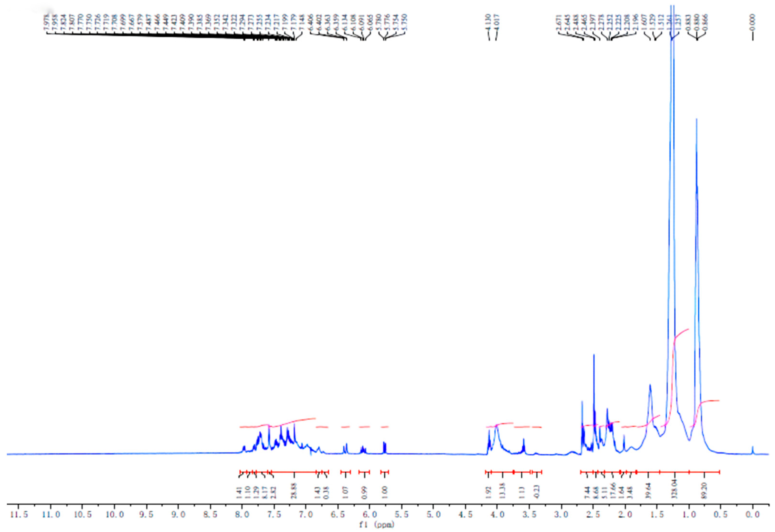Click the 28.88 aromatic integral value
The height and width of the screenshot is (532, 775).
point(294,491)
